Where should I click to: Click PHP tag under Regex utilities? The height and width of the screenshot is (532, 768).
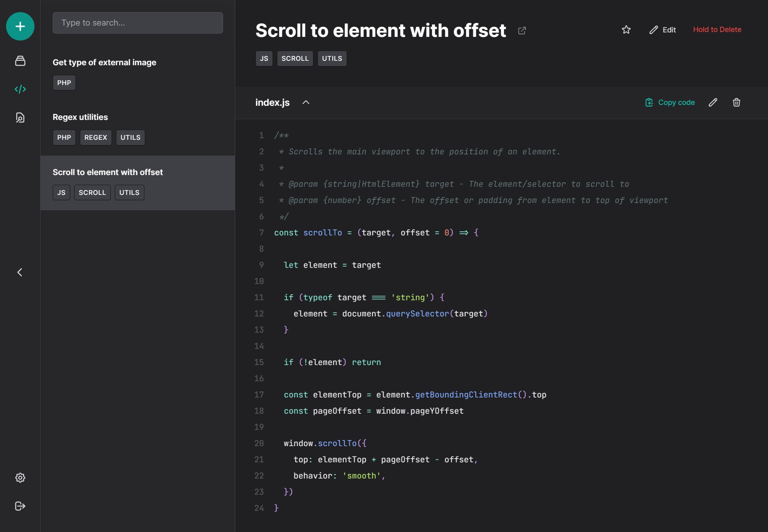pos(64,137)
